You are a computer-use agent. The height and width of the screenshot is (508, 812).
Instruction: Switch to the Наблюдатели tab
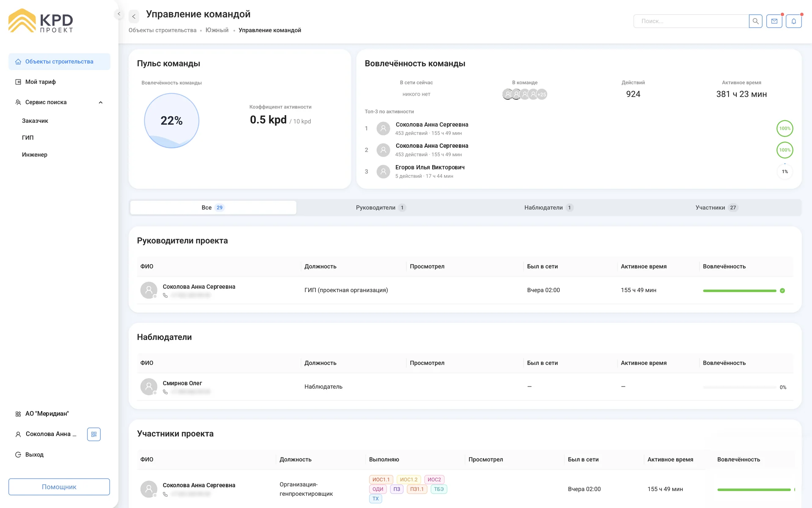[x=549, y=207]
